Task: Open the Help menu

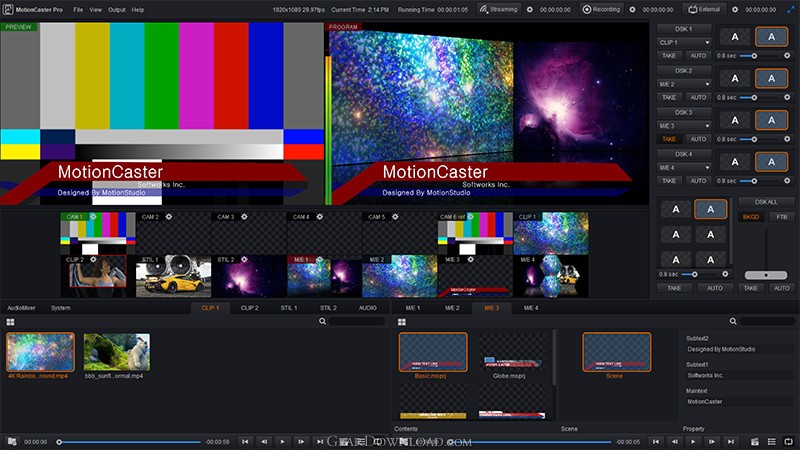Action: 138,10
